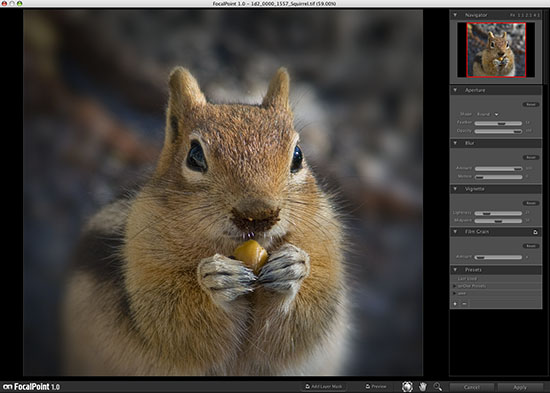The image size is (550, 393).
Task: Reset the Vignette settings
Action: tap(531, 203)
